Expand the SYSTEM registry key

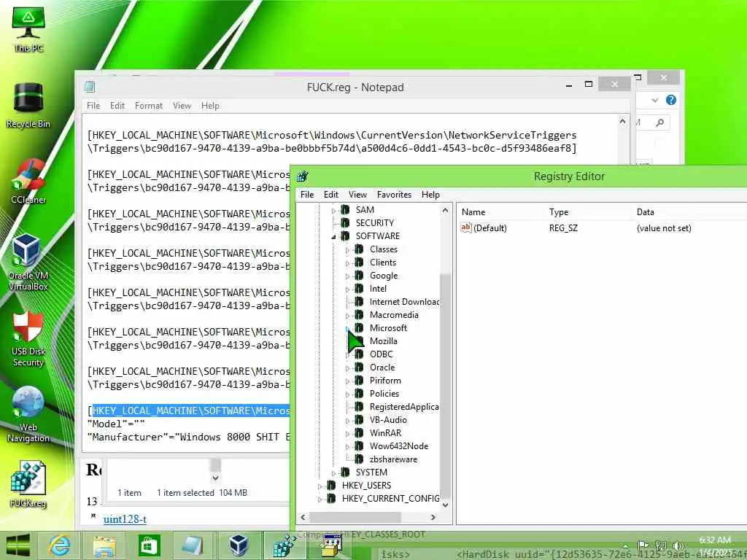[x=333, y=473]
